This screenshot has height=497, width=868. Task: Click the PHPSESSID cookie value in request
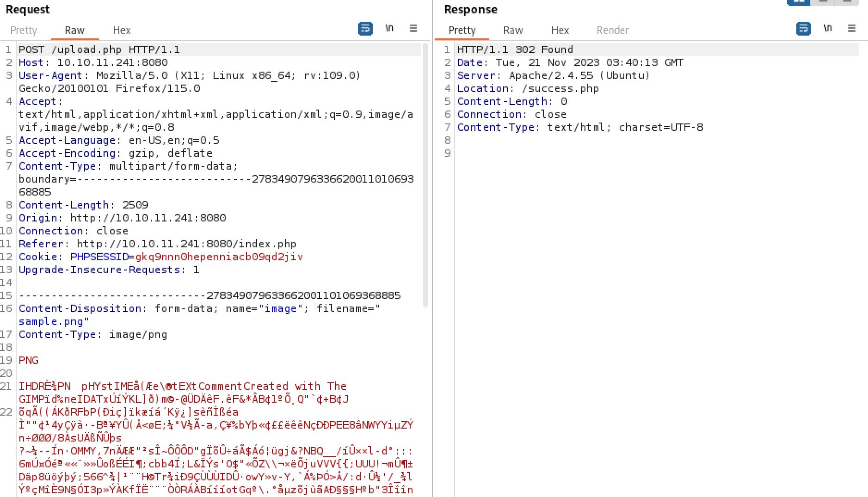coord(219,257)
